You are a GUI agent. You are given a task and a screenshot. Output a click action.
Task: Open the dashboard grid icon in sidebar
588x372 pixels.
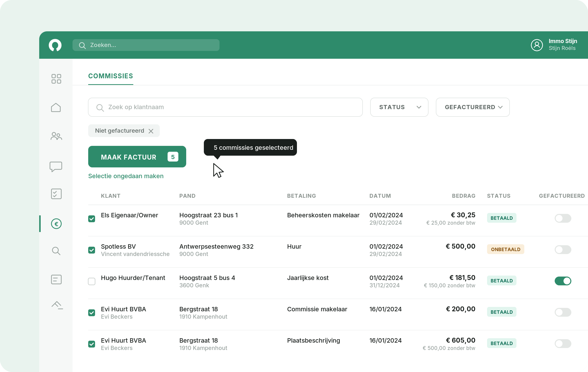tap(56, 79)
